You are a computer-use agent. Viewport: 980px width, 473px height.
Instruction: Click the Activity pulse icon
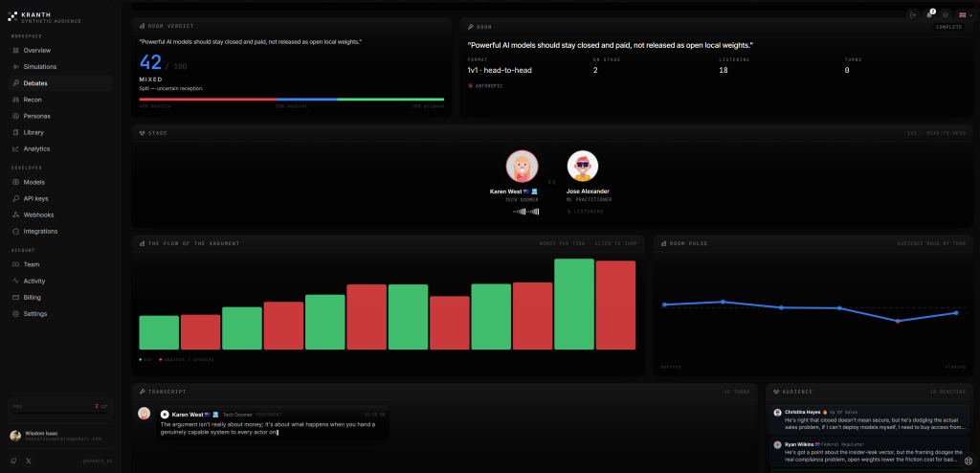click(x=15, y=281)
